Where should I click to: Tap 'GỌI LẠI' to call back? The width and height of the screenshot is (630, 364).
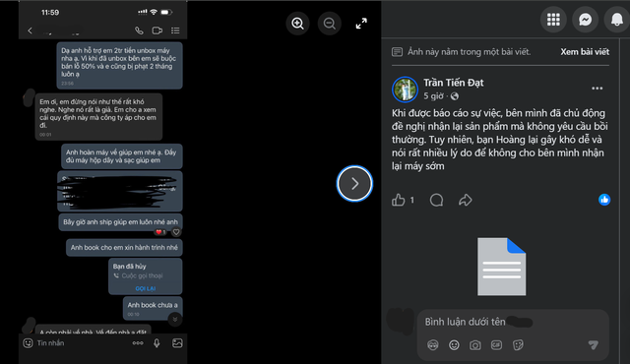tap(146, 288)
